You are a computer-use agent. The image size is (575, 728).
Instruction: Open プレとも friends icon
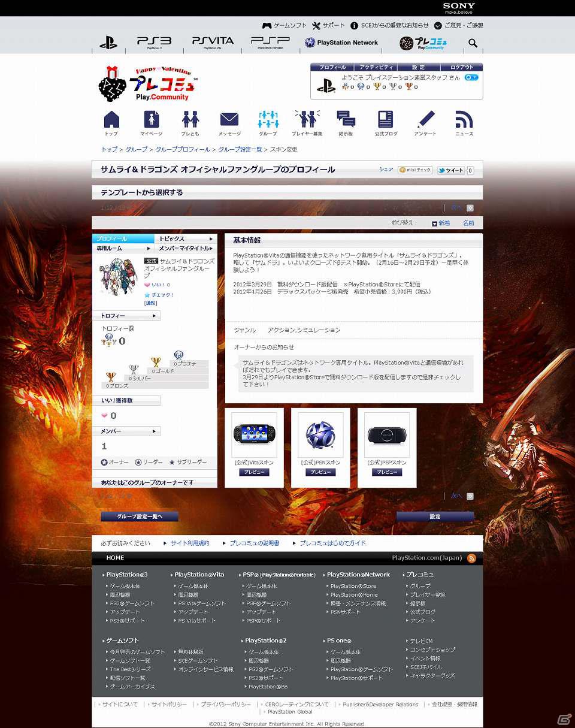190,123
